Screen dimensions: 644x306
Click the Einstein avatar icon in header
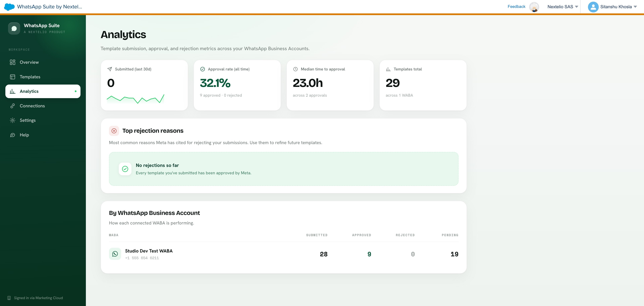point(534,7)
